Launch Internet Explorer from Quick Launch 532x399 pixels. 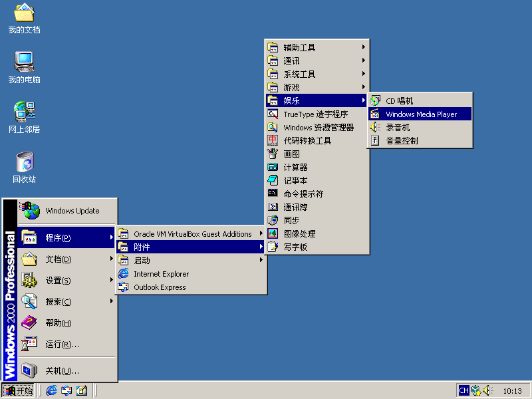click(x=51, y=390)
